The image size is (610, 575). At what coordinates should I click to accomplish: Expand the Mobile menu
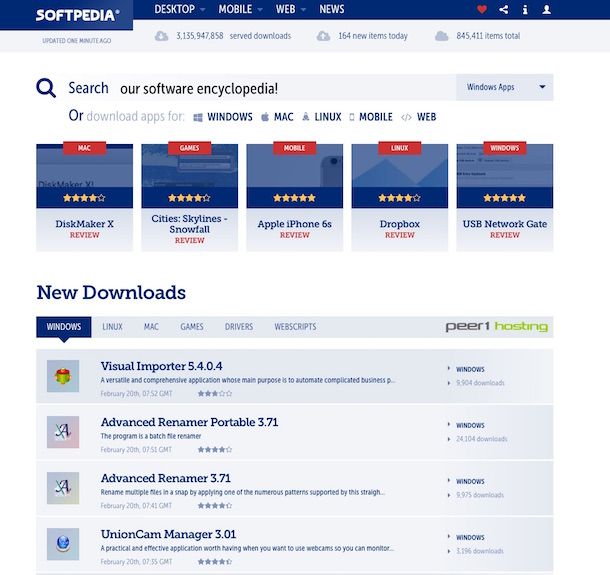coord(240,9)
